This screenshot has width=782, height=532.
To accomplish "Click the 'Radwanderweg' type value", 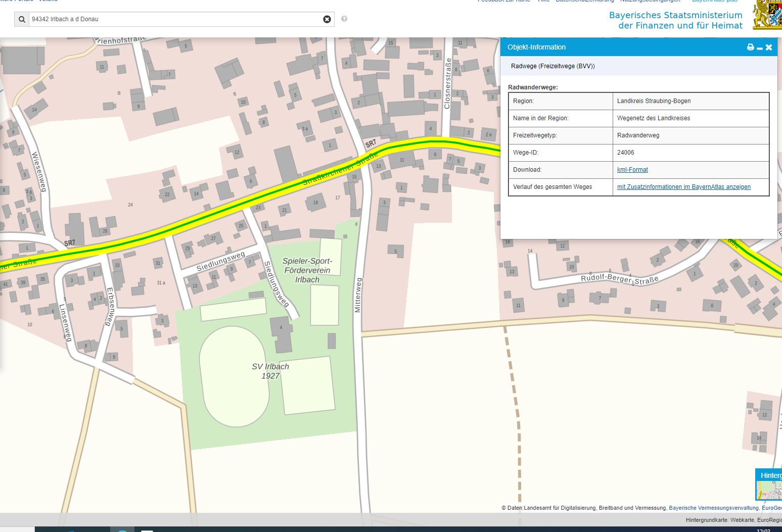I will 638,135.
